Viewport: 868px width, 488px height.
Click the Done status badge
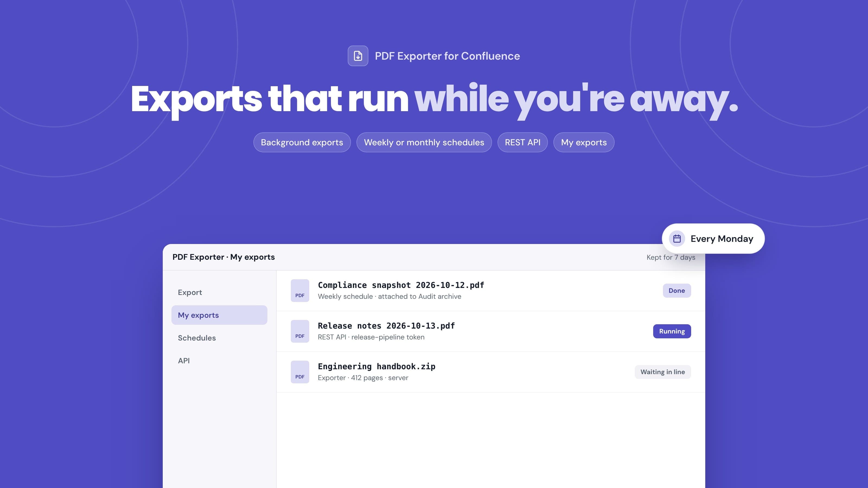(x=676, y=291)
